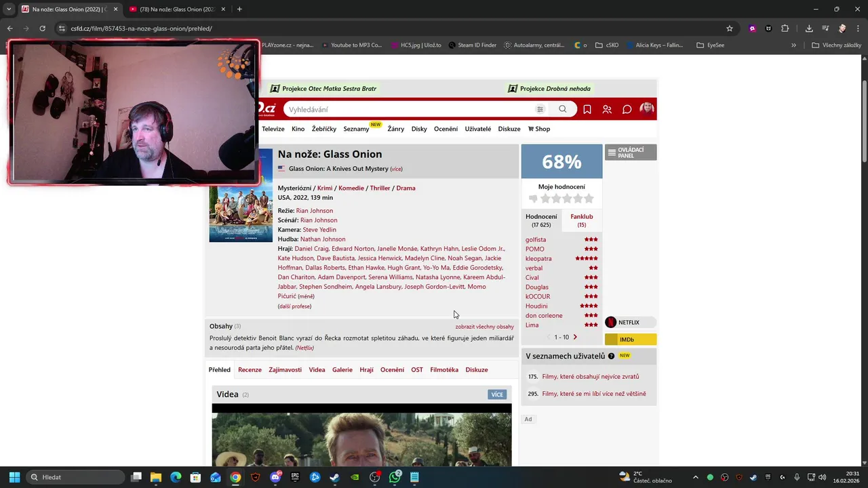Viewport: 868px width, 488px height.
Task: Open the Seznamy menu item
Action: coord(356,129)
